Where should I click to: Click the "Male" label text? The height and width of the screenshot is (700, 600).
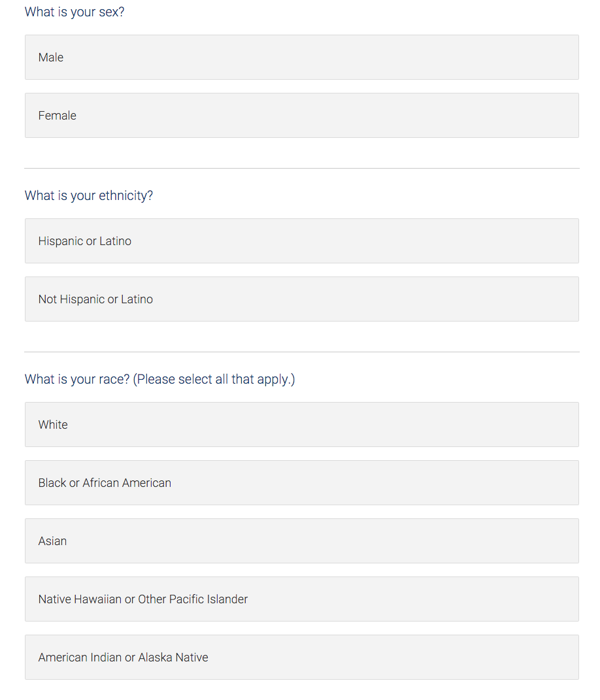pos(51,58)
